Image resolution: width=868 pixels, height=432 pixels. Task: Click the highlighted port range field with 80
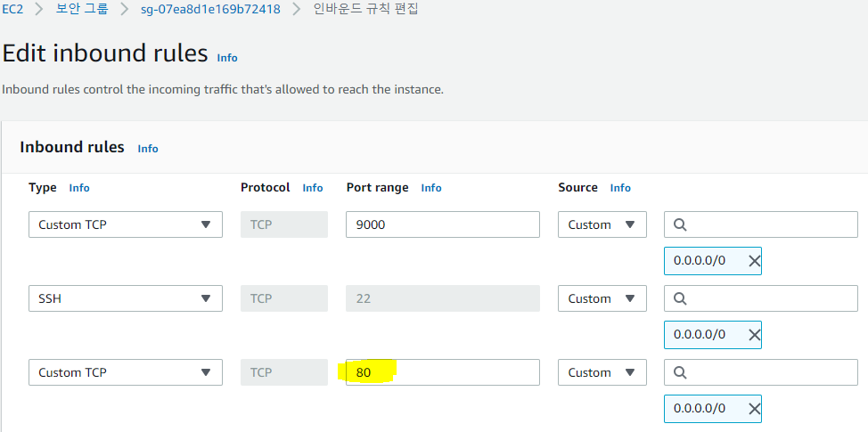point(442,372)
